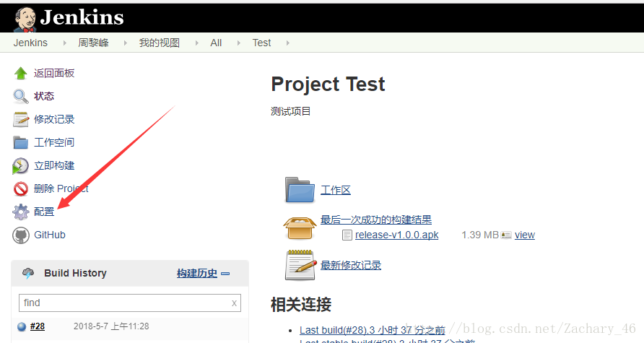Image resolution: width=644 pixels, height=343 pixels.
Task: Expand the arrow after the All breadcrumb
Action: coord(239,43)
